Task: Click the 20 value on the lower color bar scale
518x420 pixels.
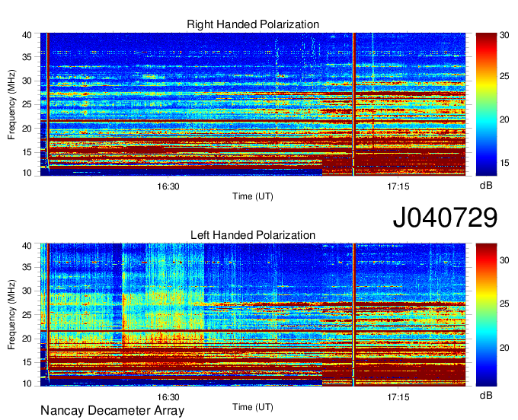Action: click(504, 348)
